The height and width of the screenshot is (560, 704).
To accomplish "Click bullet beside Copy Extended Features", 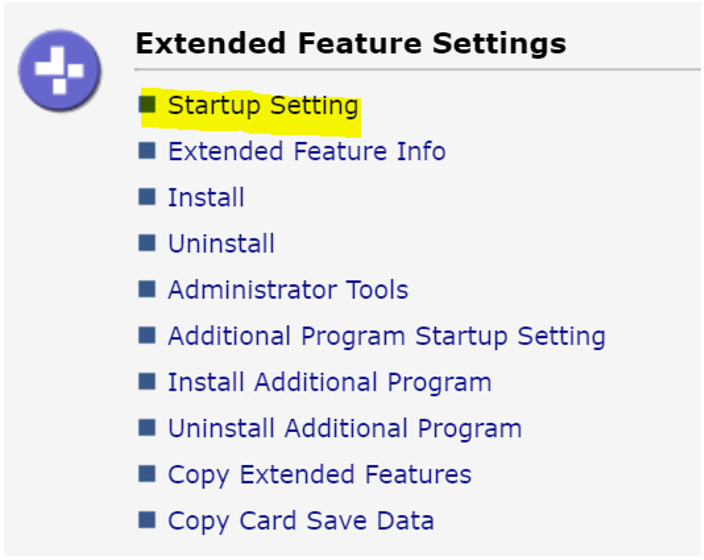I will (148, 473).
